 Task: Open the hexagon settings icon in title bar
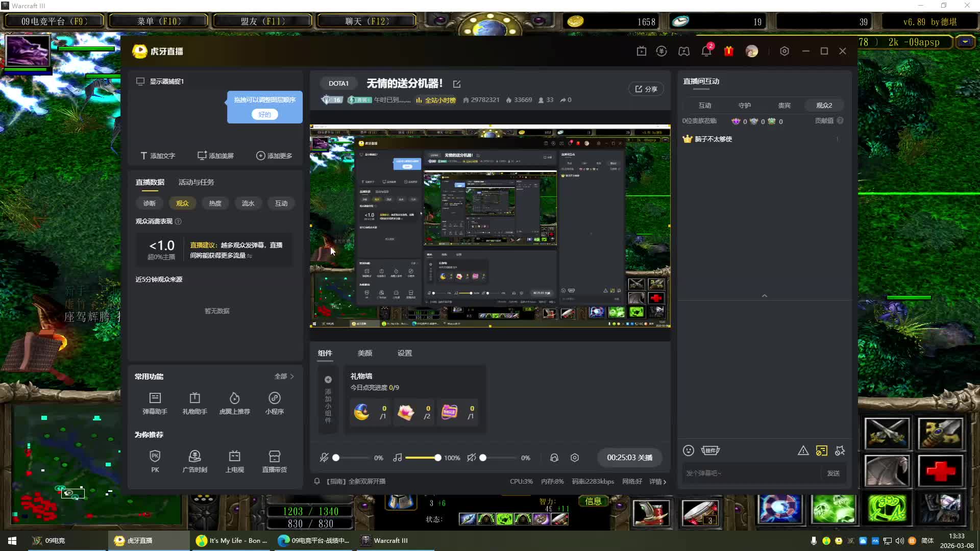coord(785,52)
